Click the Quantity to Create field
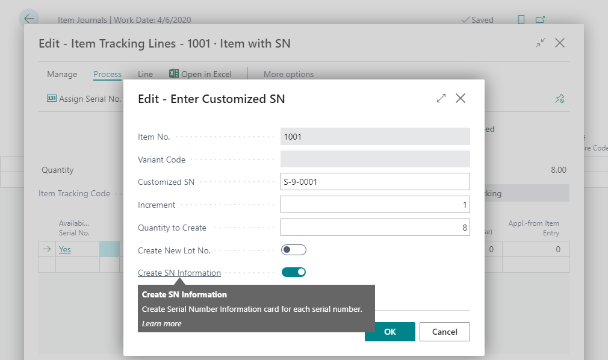 [x=375, y=227]
